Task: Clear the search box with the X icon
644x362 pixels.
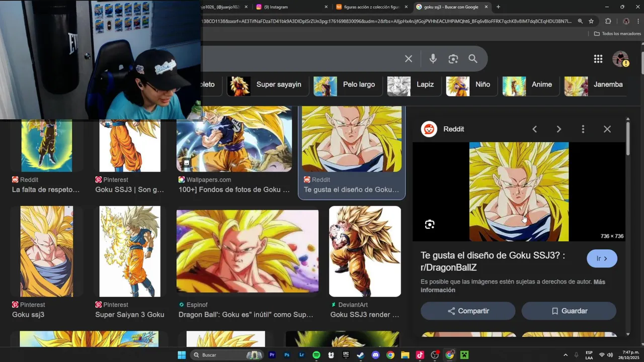Action: 409,59
